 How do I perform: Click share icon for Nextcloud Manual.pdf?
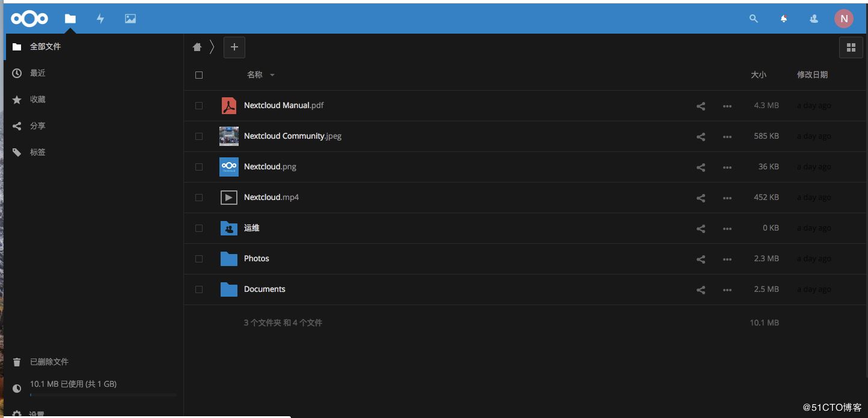click(x=700, y=106)
